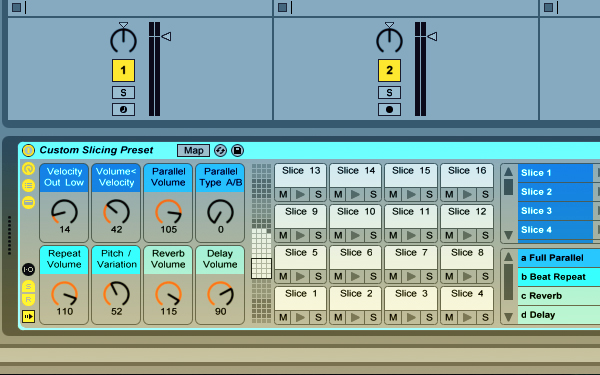Play the Slice 14 pad

pos(355,194)
